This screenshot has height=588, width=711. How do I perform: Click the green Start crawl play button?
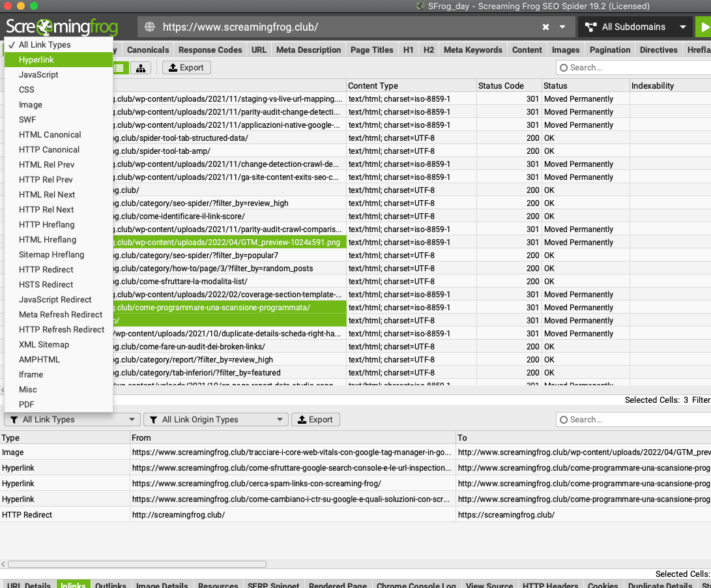703,27
